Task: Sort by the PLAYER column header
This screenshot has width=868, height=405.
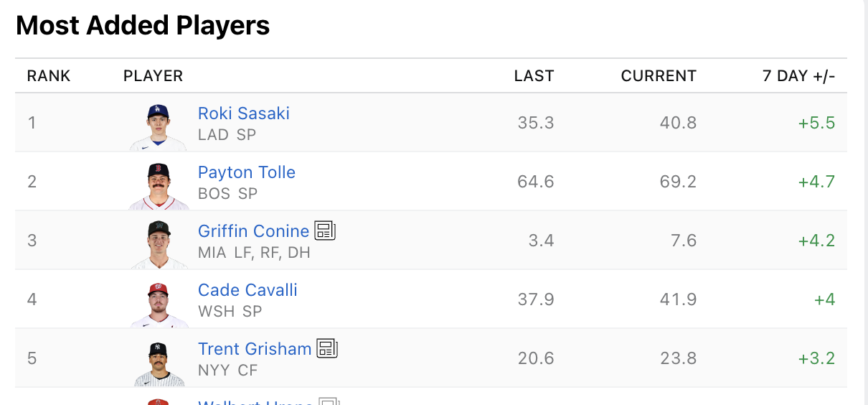Action: pos(154,76)
